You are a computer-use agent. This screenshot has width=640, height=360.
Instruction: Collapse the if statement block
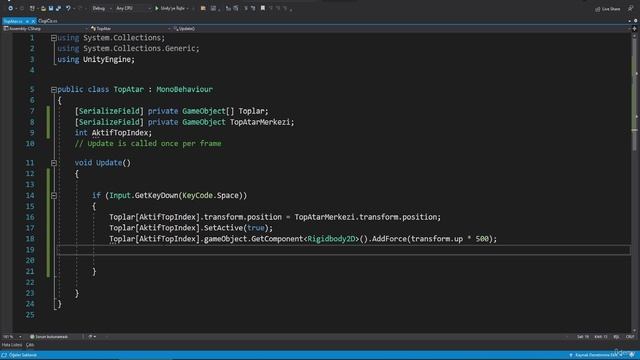(x=53, y=196)
